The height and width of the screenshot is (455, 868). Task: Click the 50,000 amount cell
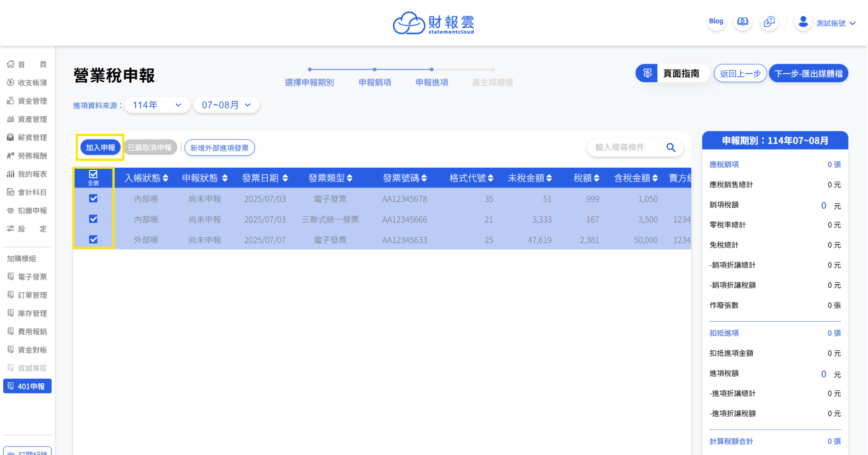(645, 240)
